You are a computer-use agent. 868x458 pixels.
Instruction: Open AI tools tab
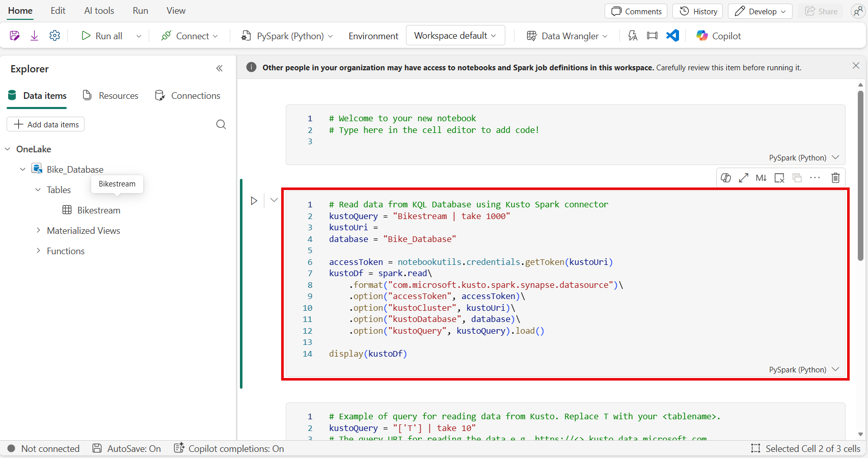coord(99,11)
